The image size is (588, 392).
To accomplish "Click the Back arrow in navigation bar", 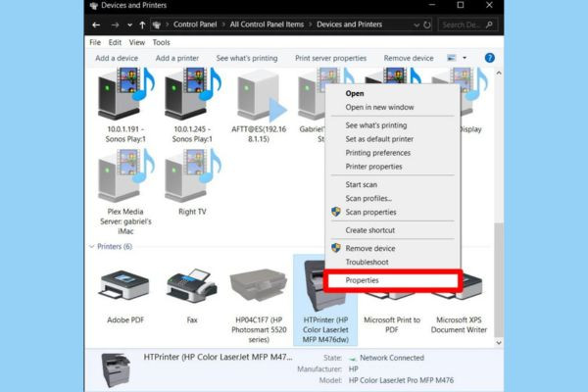I will pos(96,24).
